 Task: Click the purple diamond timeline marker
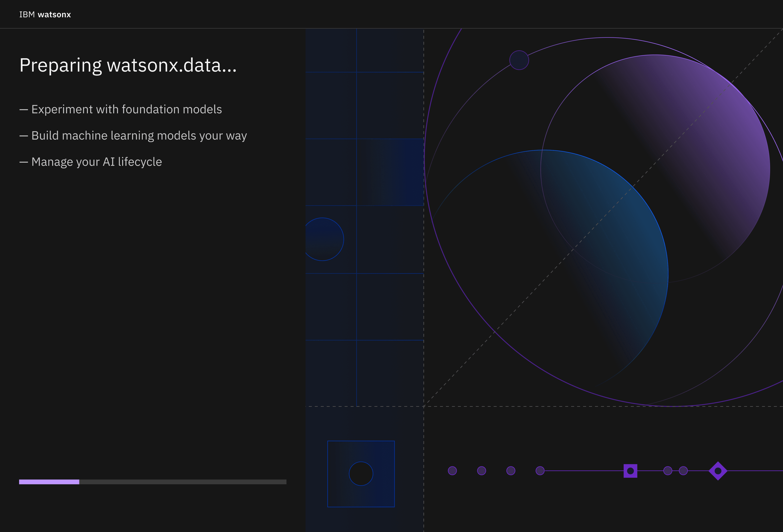pos(718,471)
